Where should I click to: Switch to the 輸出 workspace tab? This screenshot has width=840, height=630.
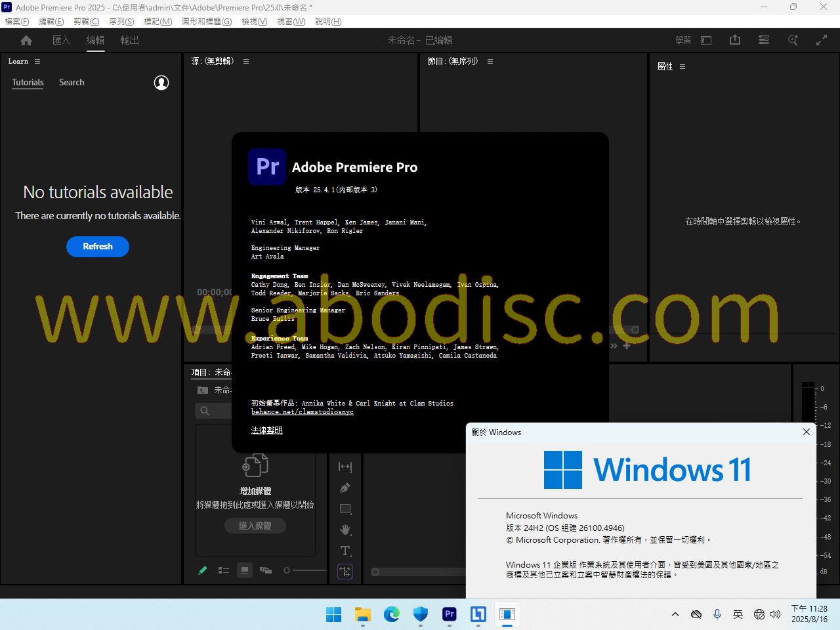(x=129, y=40)
